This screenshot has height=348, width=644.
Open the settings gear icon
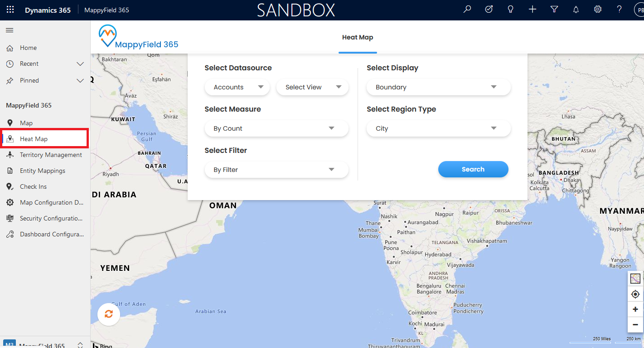tap(598, 9)
